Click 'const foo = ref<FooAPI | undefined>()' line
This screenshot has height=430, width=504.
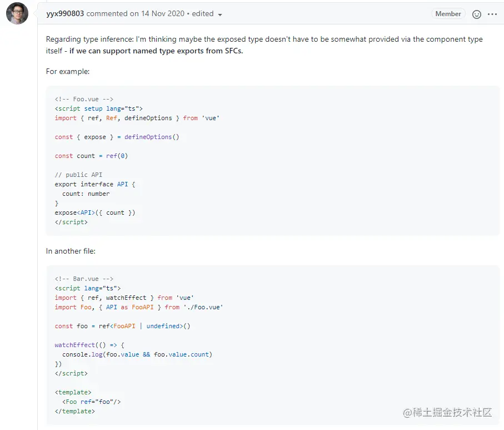coord(122,326)
